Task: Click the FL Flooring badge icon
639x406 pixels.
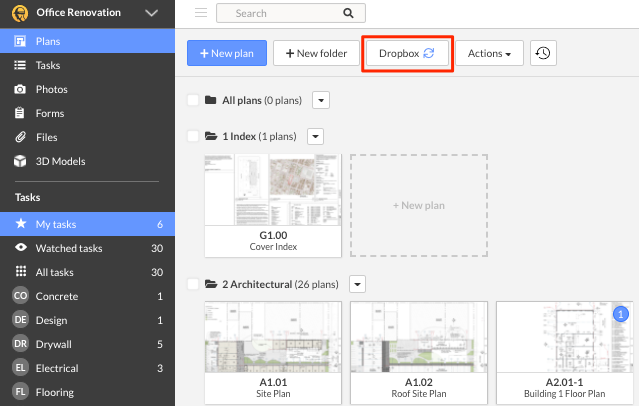Action: pyautogui.click(x=20, y=392)
